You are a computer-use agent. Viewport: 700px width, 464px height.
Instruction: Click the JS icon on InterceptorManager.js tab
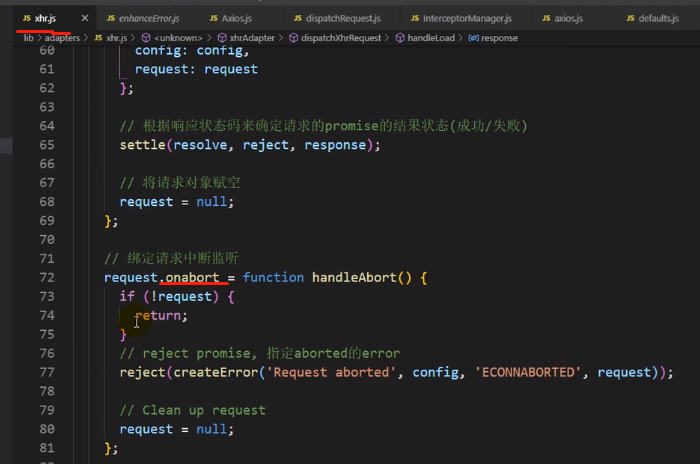pyautogui.click(x=415, y=18)
